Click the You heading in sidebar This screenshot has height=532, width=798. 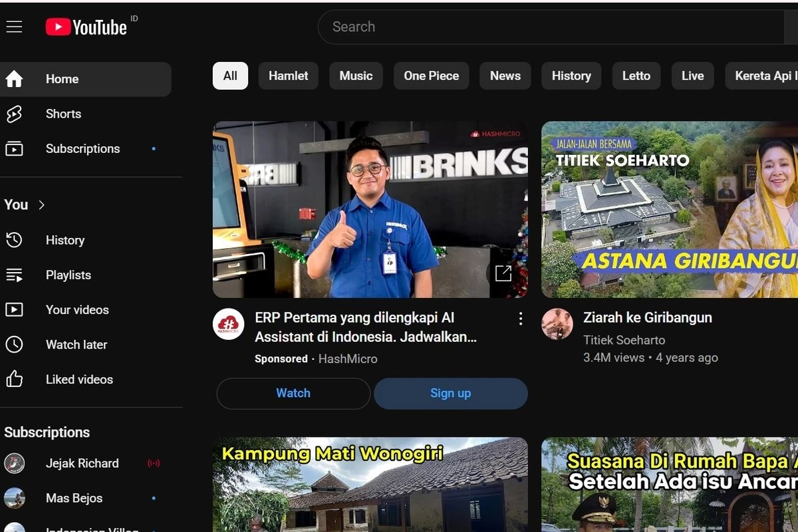pos(16,205)
